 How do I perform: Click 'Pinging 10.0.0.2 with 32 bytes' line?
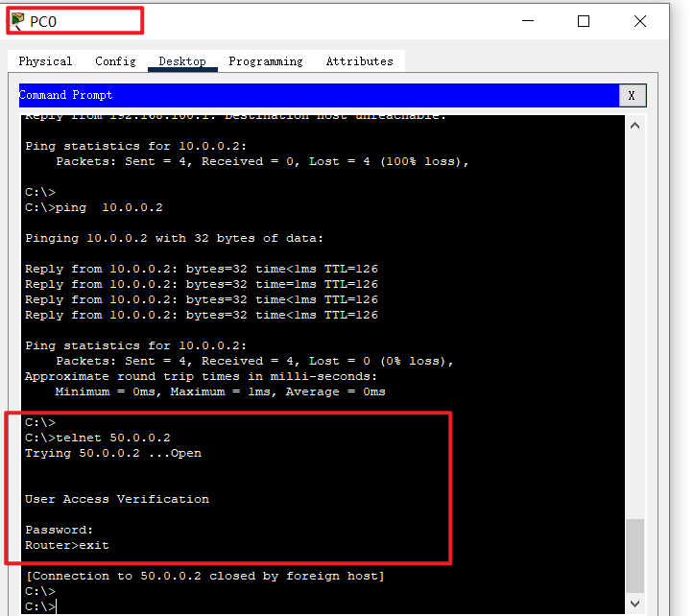click(174, 238)
